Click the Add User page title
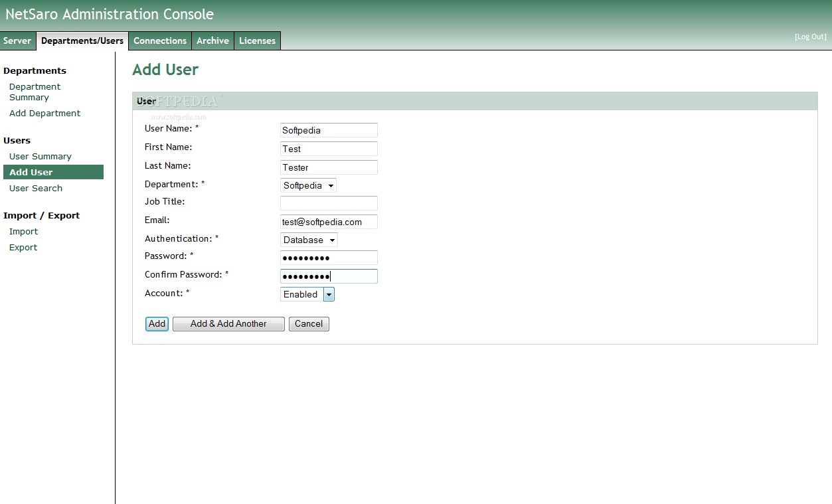The image size is (832, 504). [165, 70]
